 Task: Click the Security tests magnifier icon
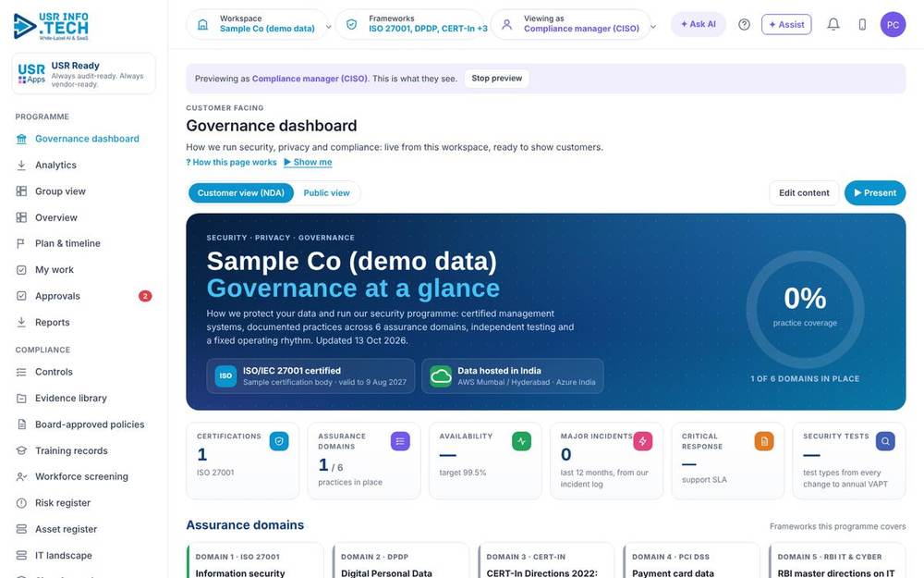point(885,441)
